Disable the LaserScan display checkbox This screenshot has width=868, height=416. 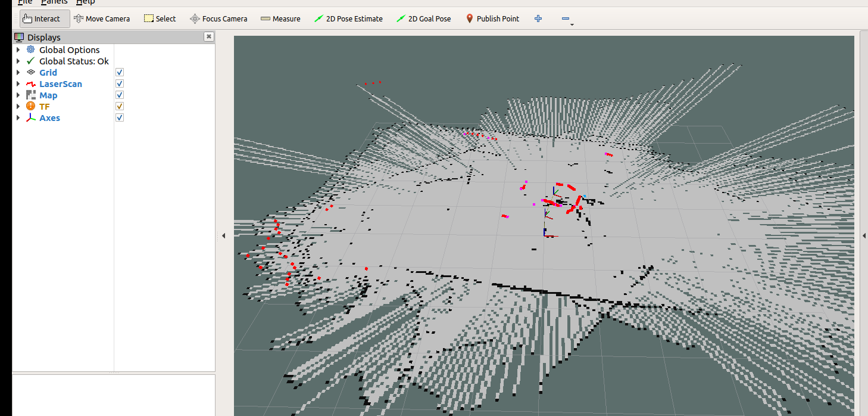(120, 84)
